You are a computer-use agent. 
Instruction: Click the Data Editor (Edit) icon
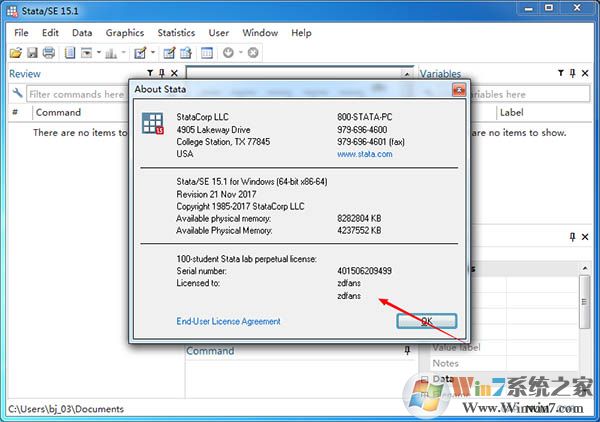click(169, 53)
